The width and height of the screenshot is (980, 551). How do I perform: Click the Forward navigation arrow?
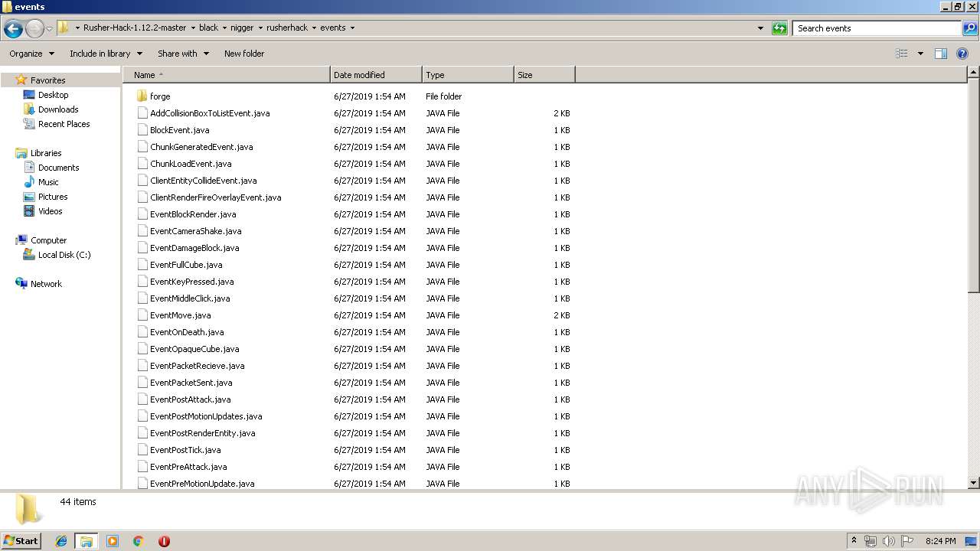click(34, 28)
